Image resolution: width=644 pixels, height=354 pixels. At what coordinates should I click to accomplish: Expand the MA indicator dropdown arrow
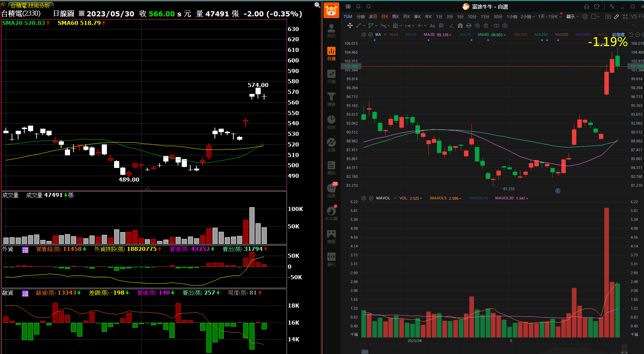(385, 34)
